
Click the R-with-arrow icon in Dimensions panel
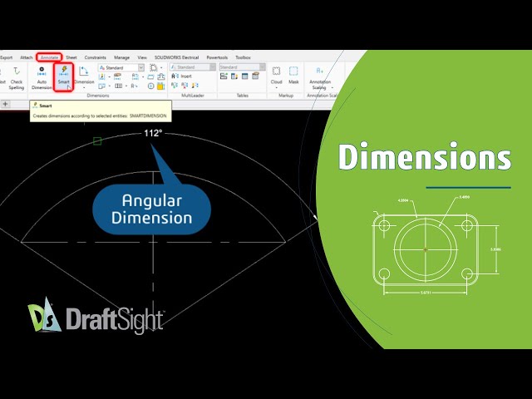(x=134, y=86)
